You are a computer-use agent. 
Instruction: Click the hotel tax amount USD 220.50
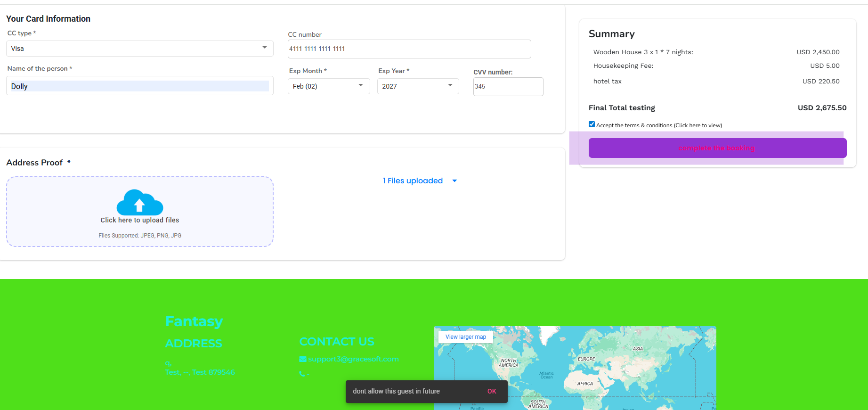tap(821, 82)
